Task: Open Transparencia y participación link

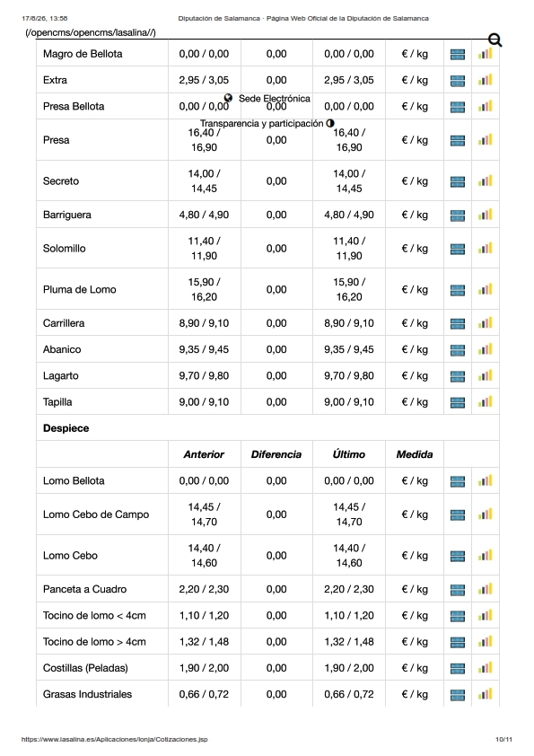Action: pos(262,123)
